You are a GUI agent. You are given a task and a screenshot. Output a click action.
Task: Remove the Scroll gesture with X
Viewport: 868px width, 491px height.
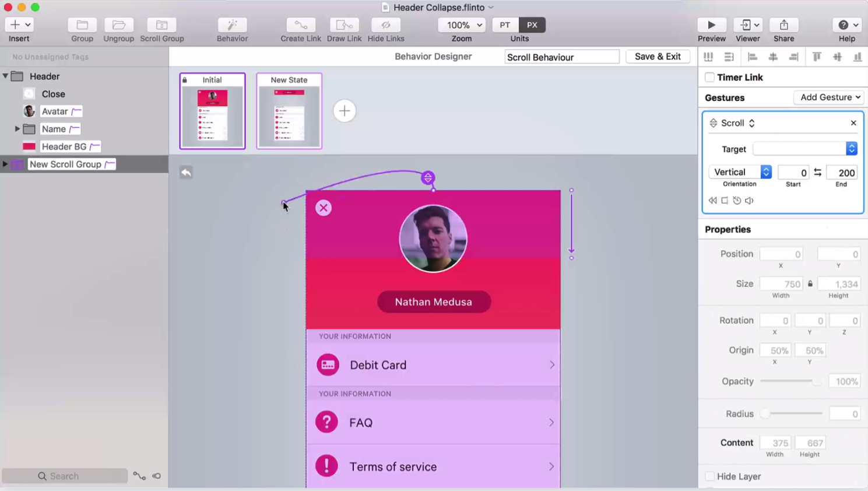[x=853, y=123]
